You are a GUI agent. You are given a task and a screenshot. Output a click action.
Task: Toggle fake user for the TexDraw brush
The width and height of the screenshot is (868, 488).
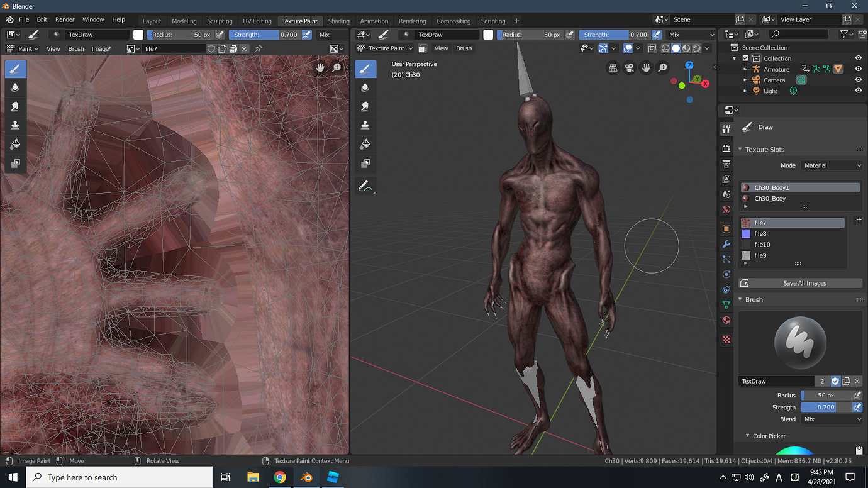[x=835, y=381]
